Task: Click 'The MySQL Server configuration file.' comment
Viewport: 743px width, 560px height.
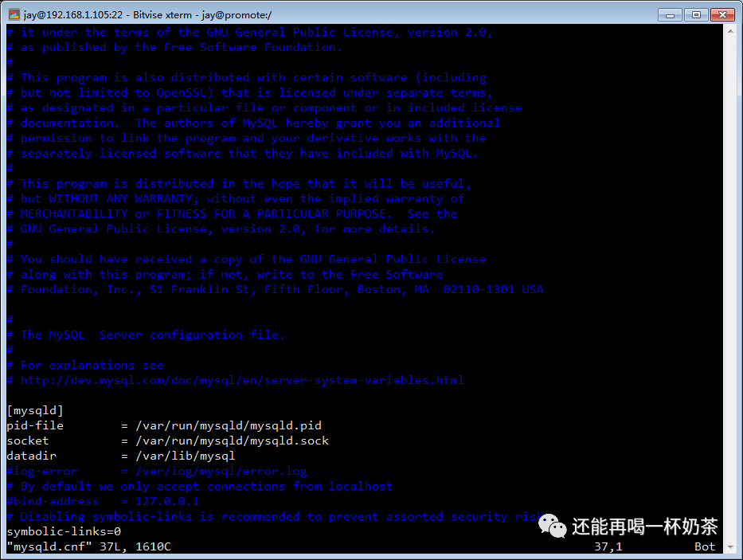Action: point(146,335)
